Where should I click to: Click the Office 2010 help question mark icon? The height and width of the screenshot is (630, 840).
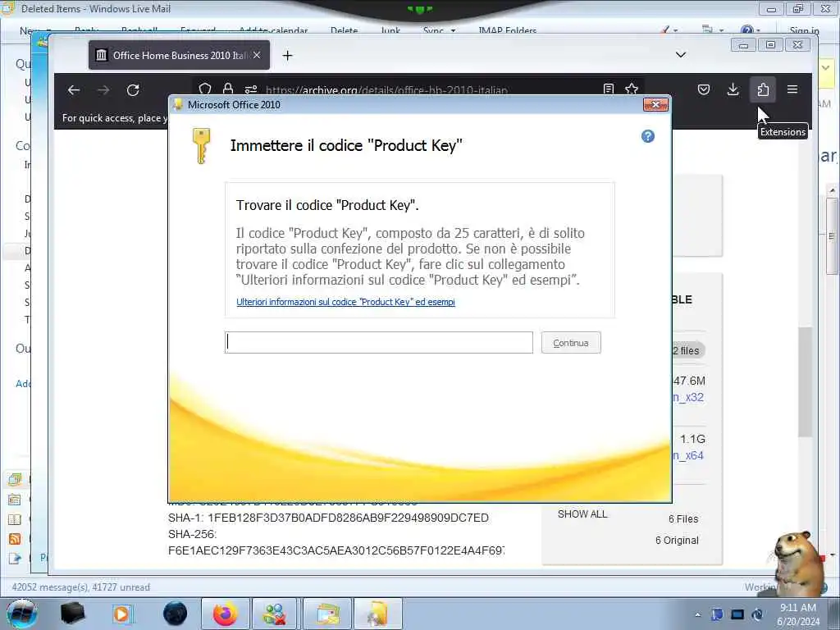tap(648, 136)
